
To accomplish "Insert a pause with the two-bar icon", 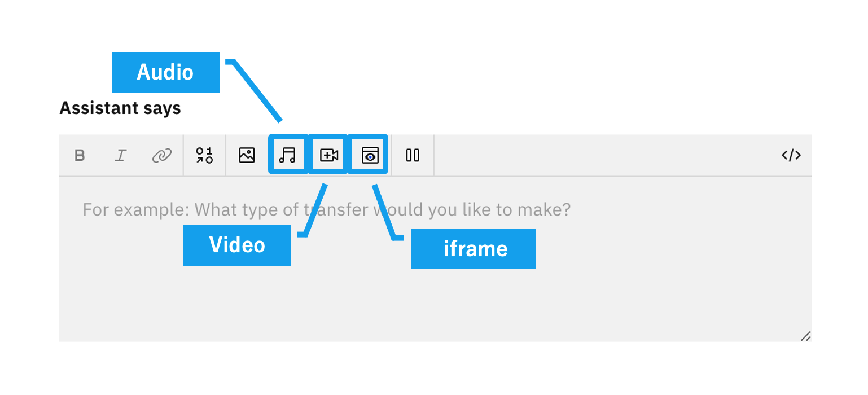I will click(413, 155).
